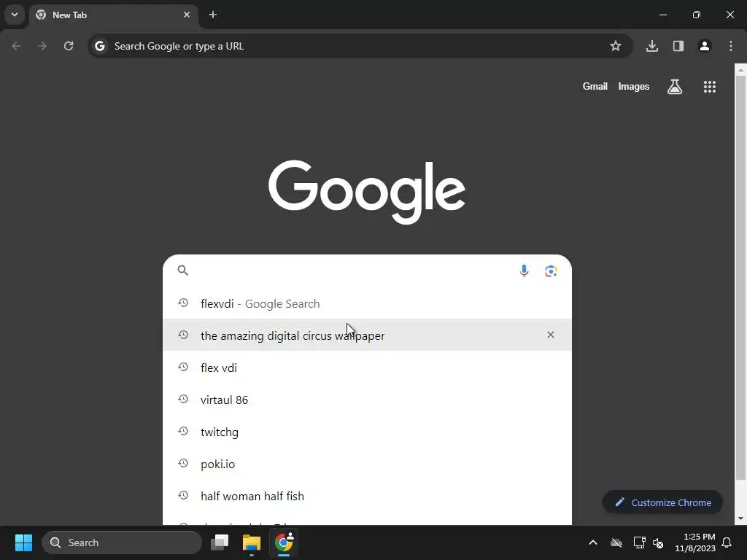Go forward with the forward arrow
The image size is (747, 560).
pos(42,46)
